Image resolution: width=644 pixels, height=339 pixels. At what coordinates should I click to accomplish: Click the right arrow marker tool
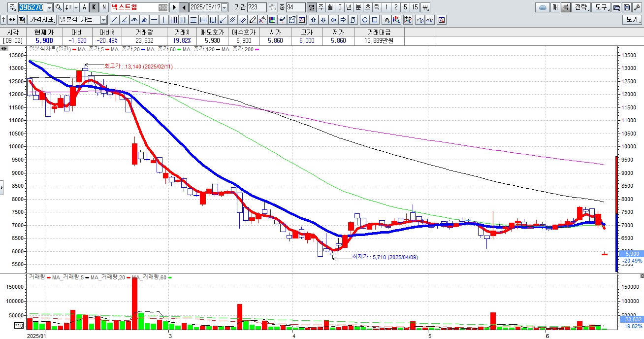(343, 20)
